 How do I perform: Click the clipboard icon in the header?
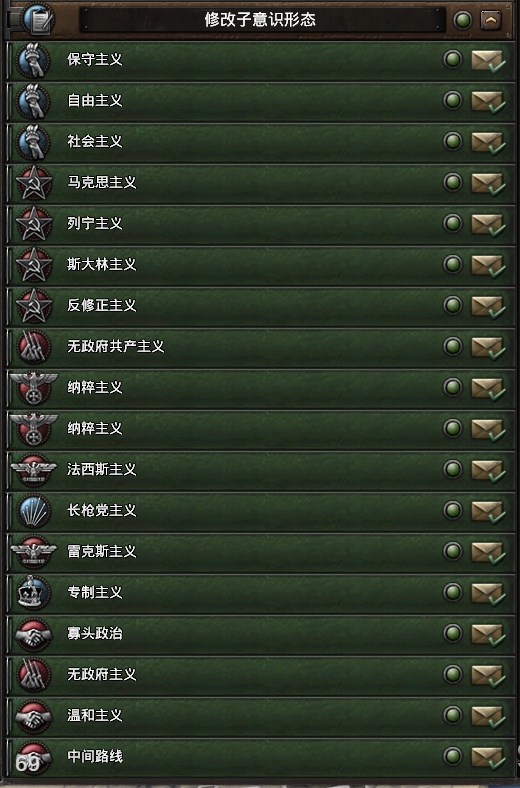[x=39, y=20]
